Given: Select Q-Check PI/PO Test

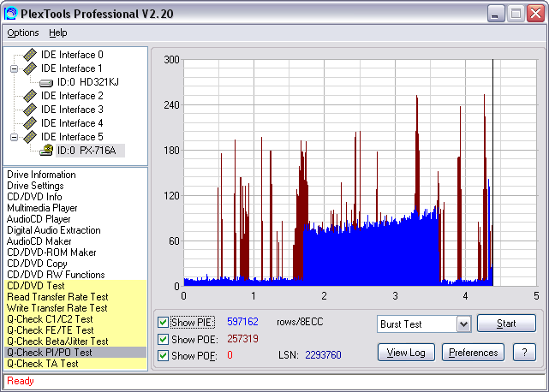Looking at the screenshot, I should click(75, 353).
